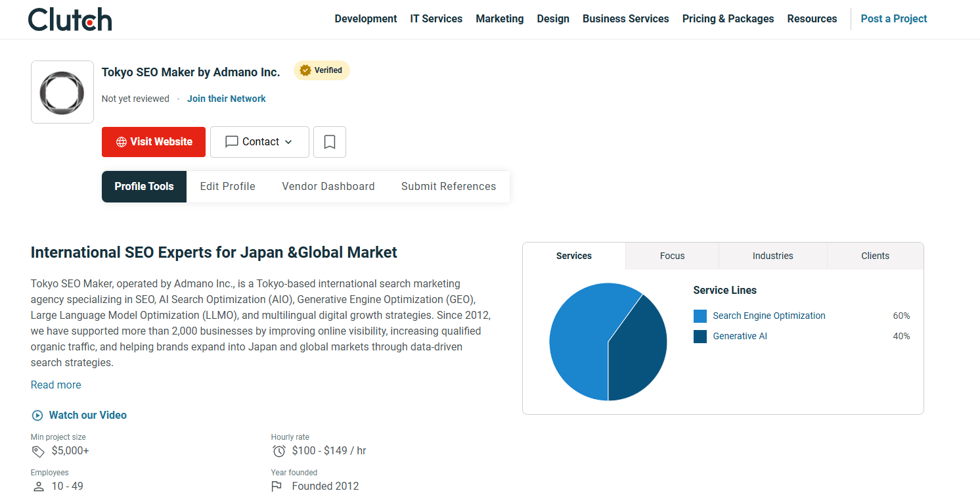Select the Services chart tab

[x=574, y=256]
